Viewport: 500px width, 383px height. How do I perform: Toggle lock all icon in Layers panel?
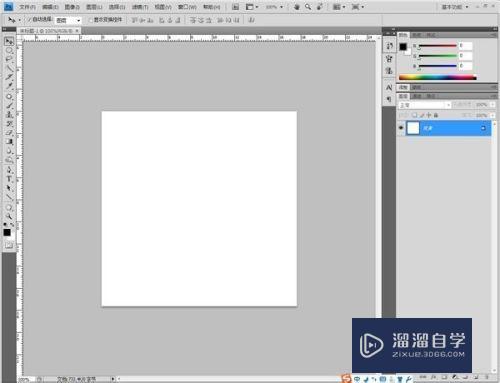click(436, 115)
